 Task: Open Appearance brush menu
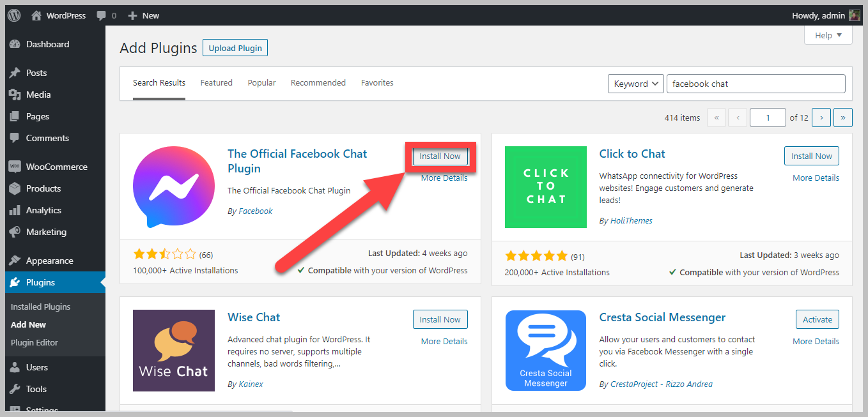click(x=55, y=261)
